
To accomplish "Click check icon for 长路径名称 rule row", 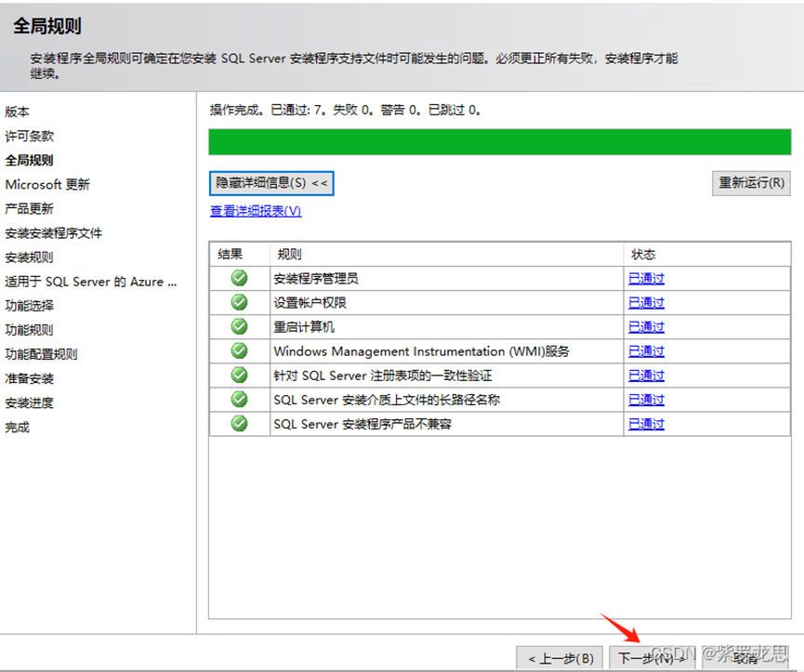I will click(239, 400).
